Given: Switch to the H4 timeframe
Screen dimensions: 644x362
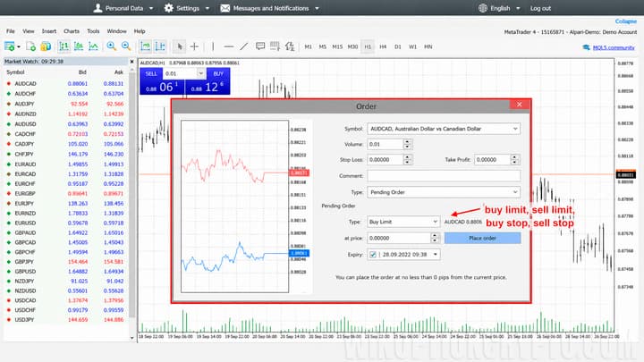Looking at the screenshot, I should [x=383, y=46].
